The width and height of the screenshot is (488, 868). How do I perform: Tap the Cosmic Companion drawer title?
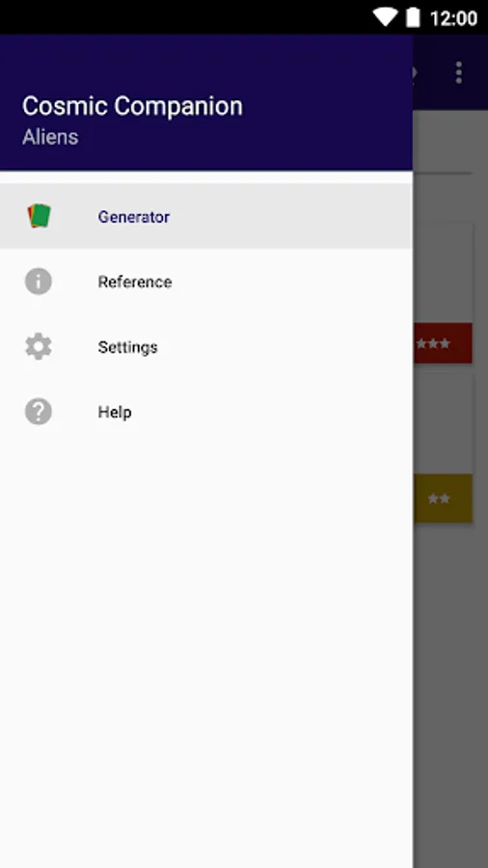[132, 106]
